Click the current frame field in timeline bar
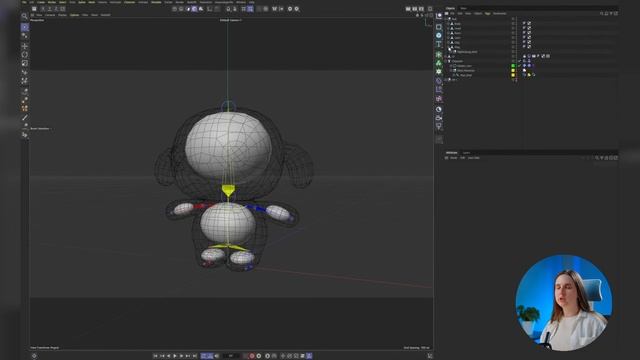Screen dimensions: 640x360 [x=231, y=356]
